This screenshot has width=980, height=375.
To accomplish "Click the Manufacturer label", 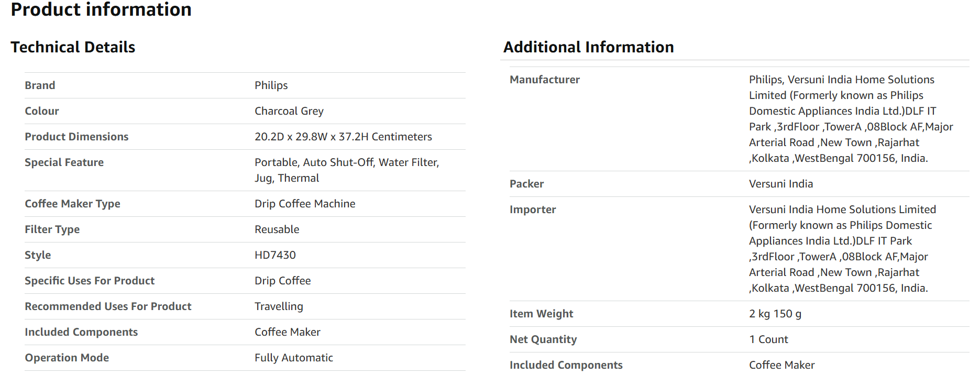I will (545, 80).
